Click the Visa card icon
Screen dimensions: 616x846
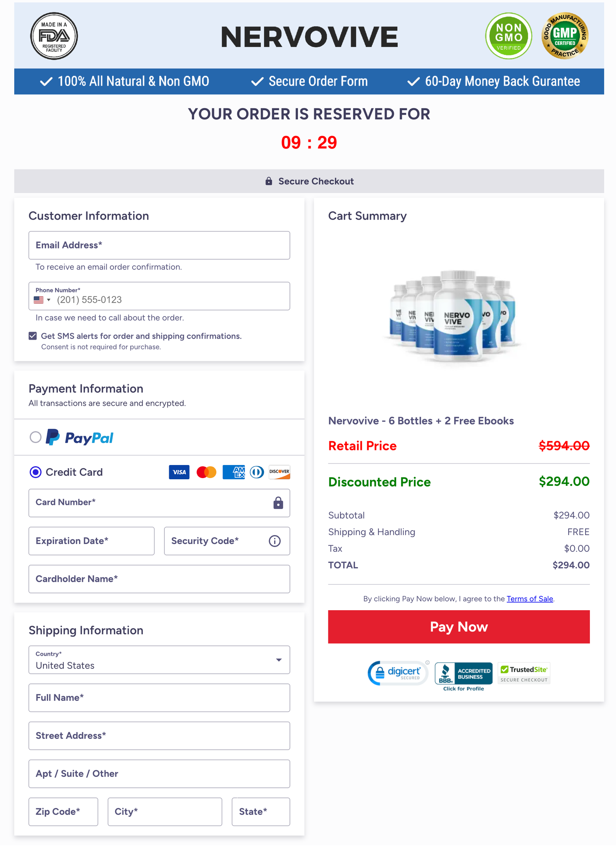tap(179, 472)
